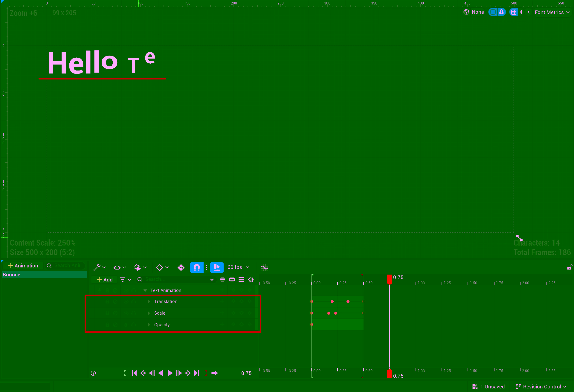Viewport: 574px width, 392px height.
Task: Click the cursor arrow selection icon
Action: pos(529,12)
